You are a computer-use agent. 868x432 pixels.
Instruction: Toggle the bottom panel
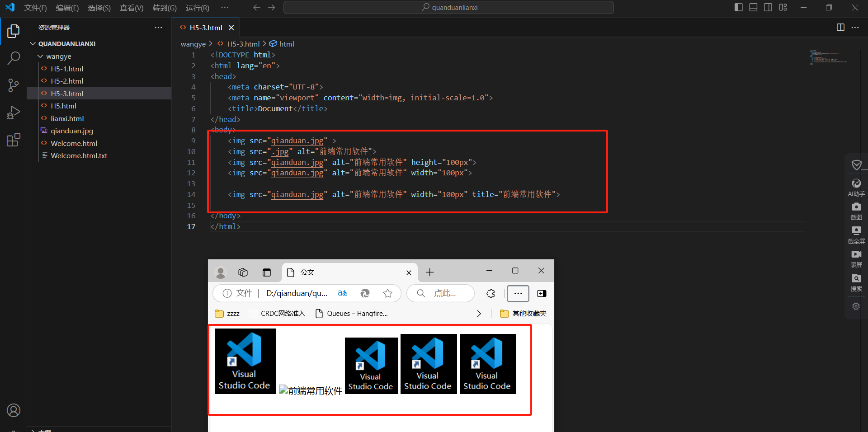click(x=753, y=7)
